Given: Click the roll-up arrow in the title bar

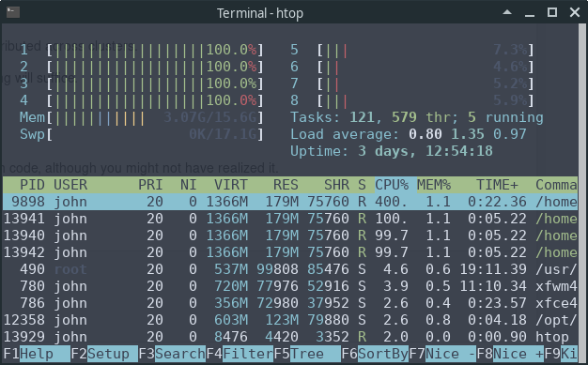Looking at the screenshot, I should [507, 12].
